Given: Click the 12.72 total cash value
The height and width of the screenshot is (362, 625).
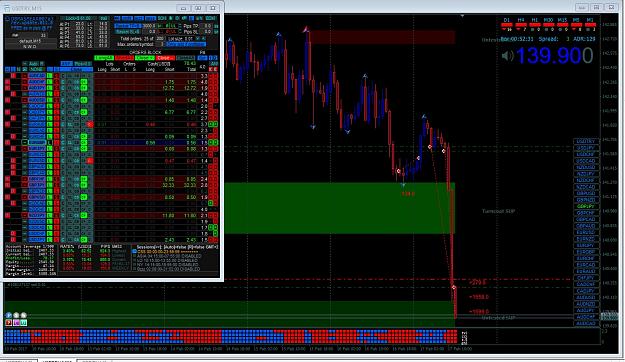Looking at the screenshot, I should coord(191,88).
